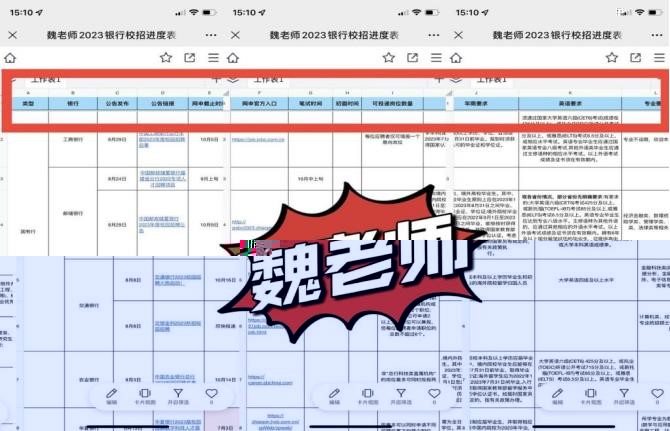670x431 pixels.
Task: Enable 开启筛选 filter in screen showing 类型 column
Action: (x=178, y=396)
